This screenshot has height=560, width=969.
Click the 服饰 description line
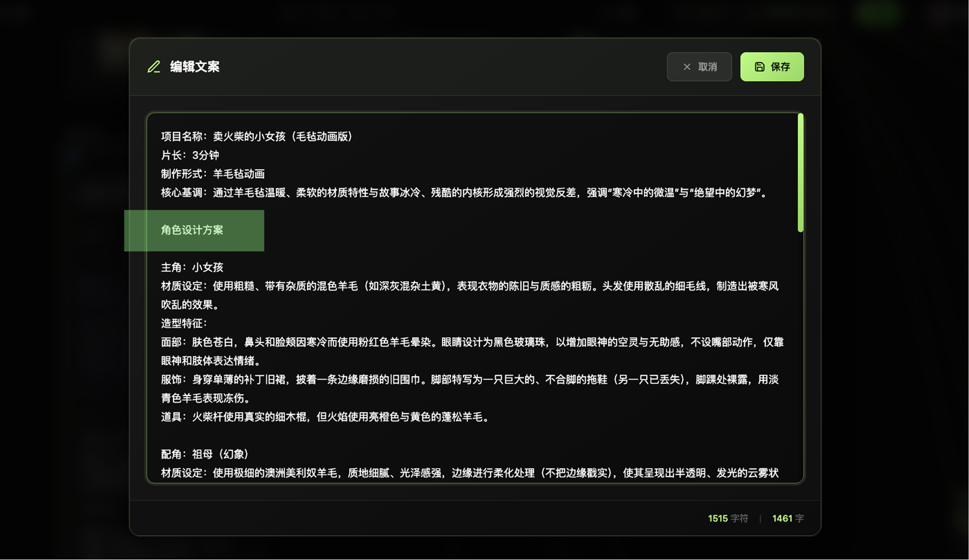pyautogui.click(x=469, y=380)
